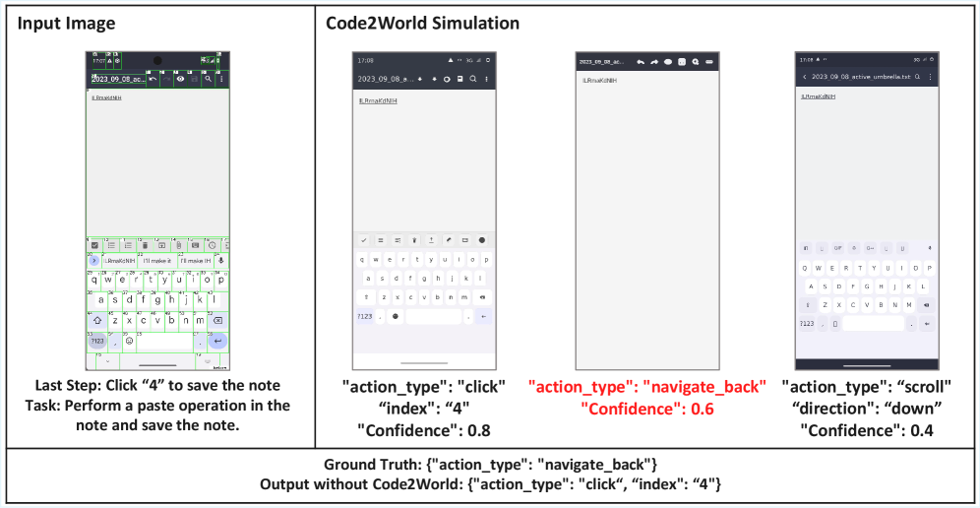Open search in click-simulation phone toolbar
Viewport: 980px width, 508px height.
pyautogui.click(x=473, y=80)
